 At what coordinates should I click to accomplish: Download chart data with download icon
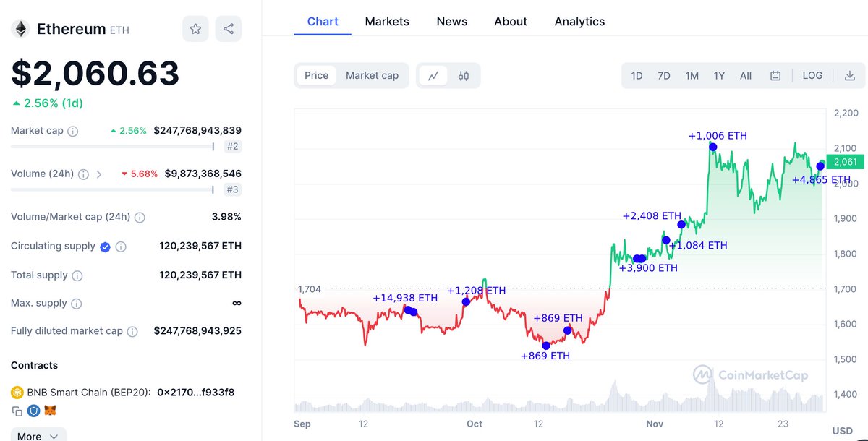850,75
